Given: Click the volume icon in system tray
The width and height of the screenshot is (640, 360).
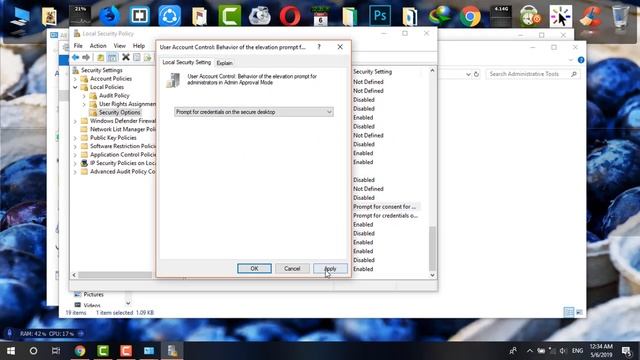Looking at the screenshot, I should [x=563, y=351].
